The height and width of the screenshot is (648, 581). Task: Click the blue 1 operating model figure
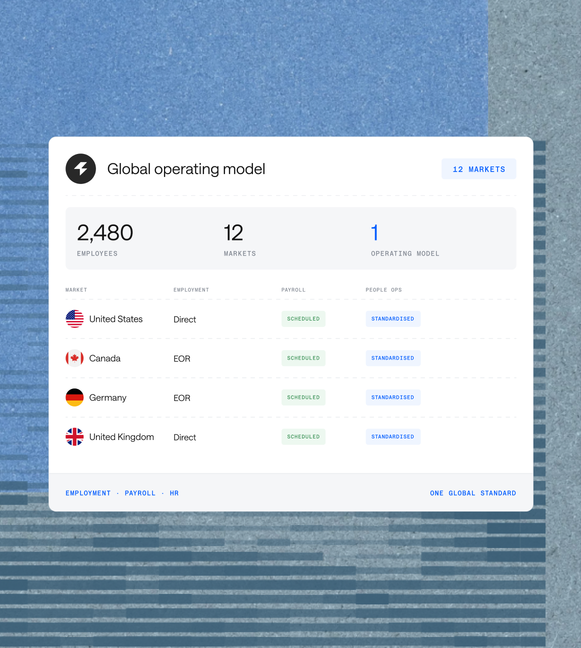click(x=374, y=232)
